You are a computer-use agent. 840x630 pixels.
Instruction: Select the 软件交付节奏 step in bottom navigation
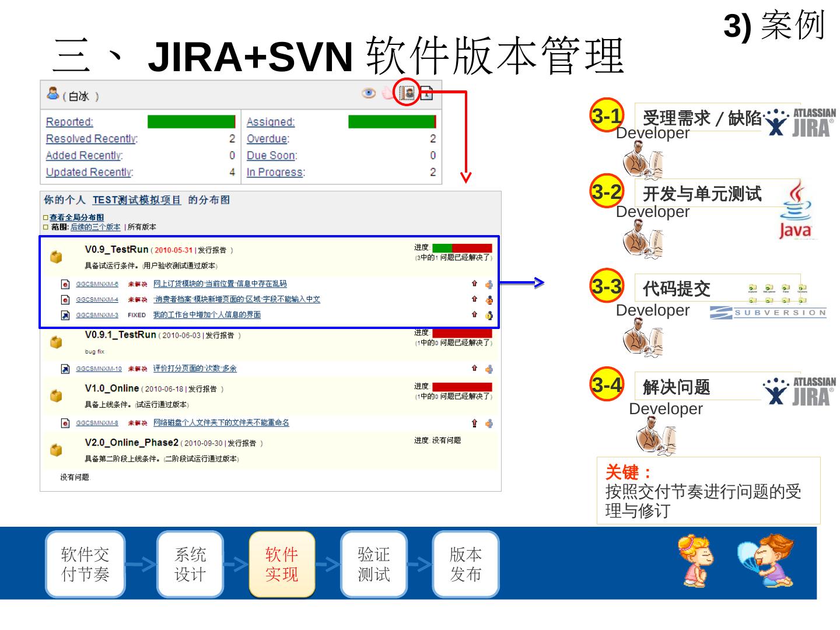[85, 564]
